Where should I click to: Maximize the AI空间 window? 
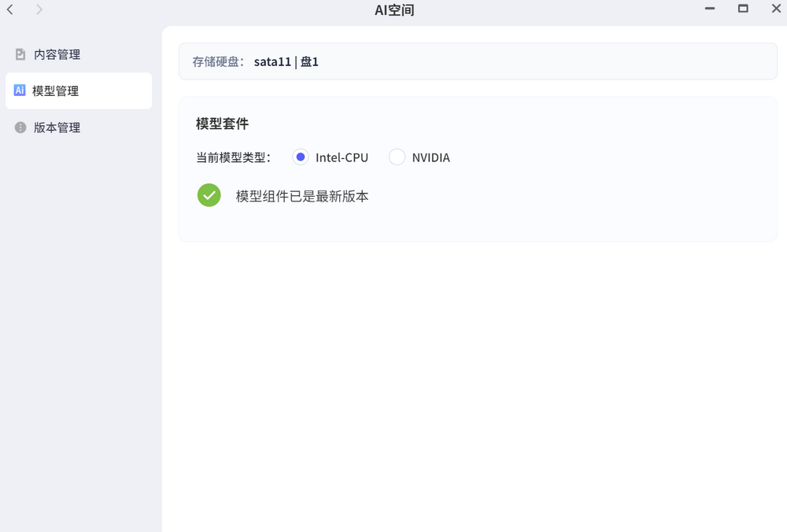point(743,9)
